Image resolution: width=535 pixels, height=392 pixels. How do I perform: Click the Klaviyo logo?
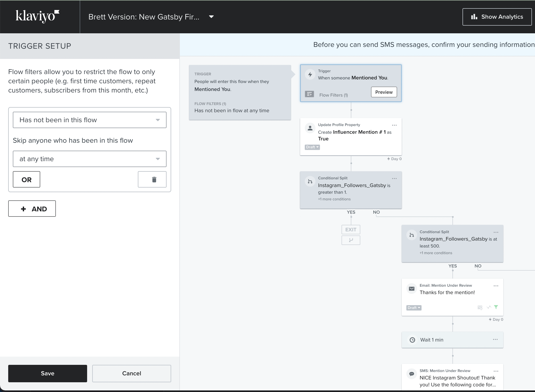pyautogui.click(x=37, y=16)
